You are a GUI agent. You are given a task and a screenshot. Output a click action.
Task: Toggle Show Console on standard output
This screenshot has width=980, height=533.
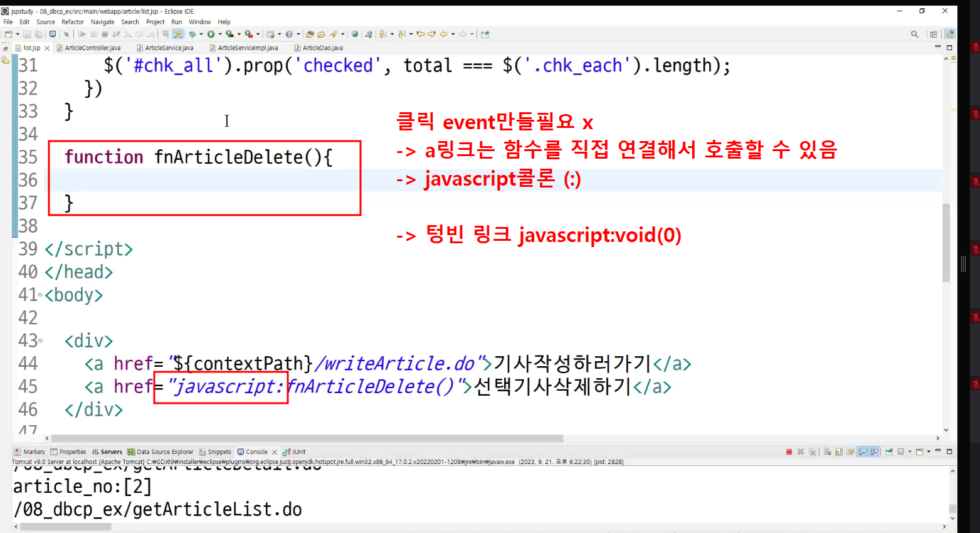point(863,451)
